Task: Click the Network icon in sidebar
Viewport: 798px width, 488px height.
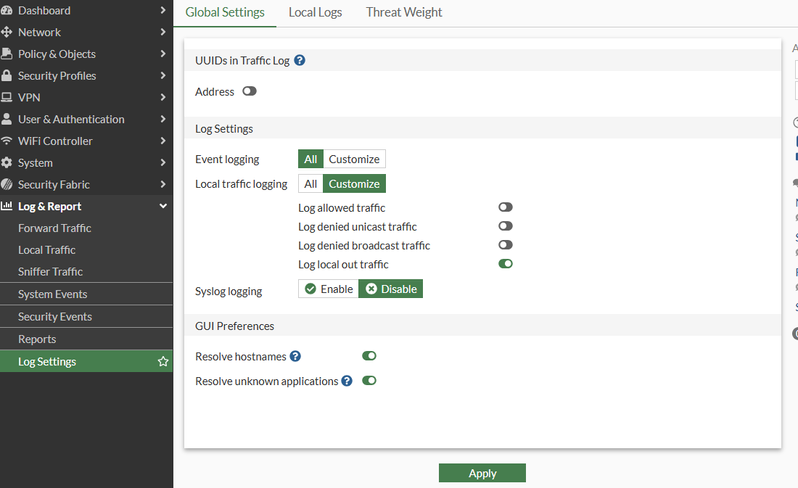Action: [x=7, y=32]
